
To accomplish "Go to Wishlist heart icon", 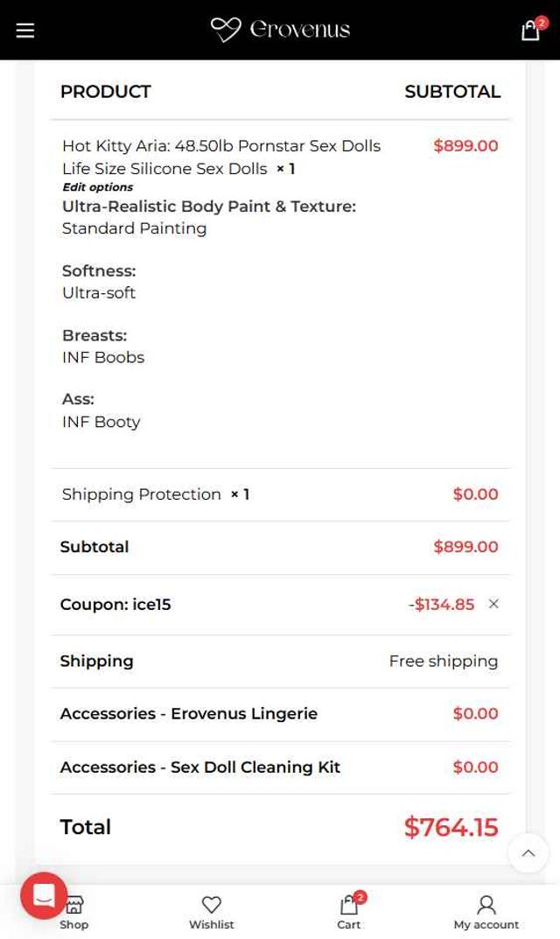I will click(x=212, y=911).
